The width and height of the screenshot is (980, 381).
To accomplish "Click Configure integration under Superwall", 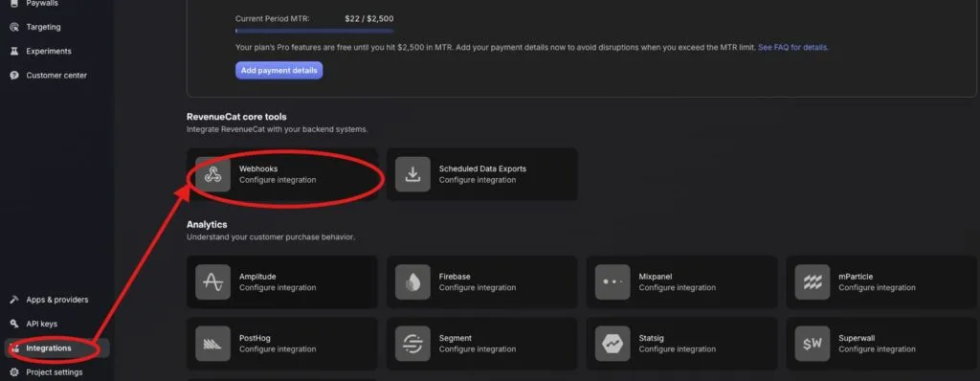I will (877, 349).
